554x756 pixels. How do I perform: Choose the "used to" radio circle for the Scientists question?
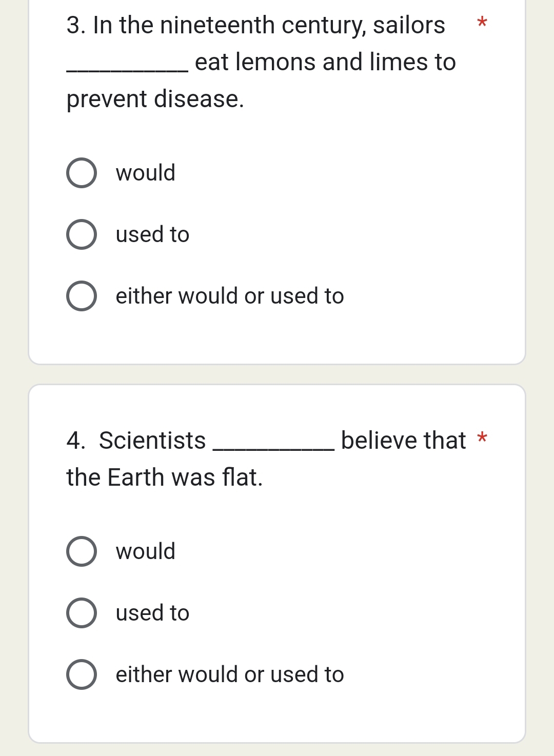82,613
